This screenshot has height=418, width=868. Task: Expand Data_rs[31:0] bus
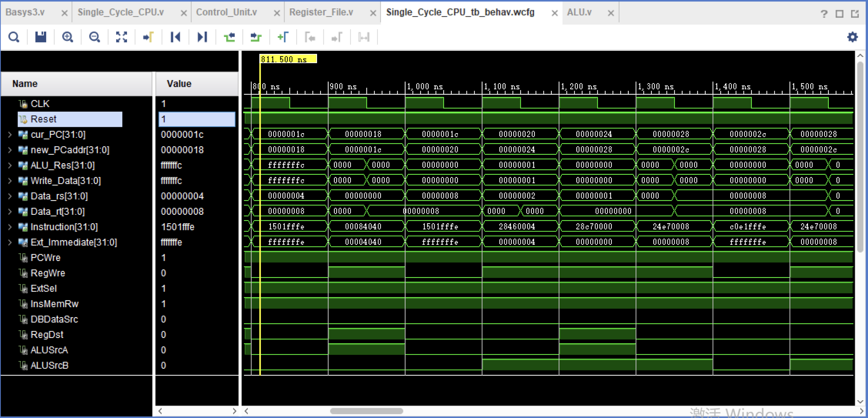point(10,196)
